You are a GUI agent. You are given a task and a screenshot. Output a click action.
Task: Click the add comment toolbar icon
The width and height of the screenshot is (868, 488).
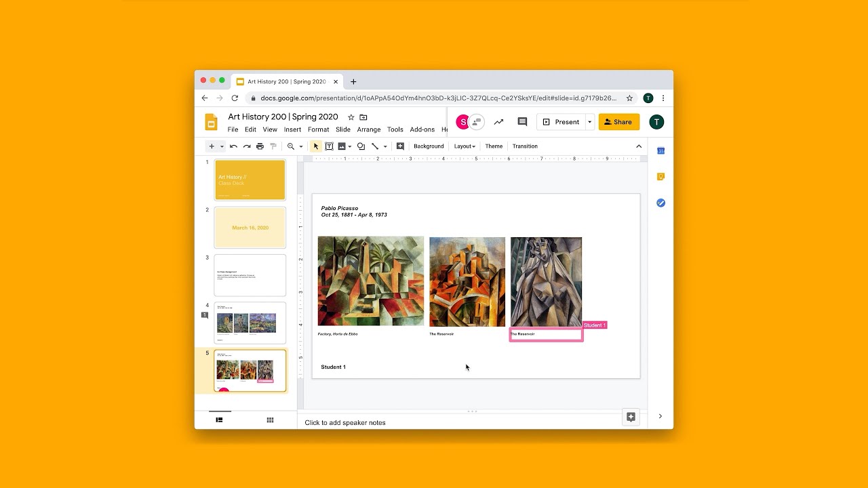click(x=400, y=146)
